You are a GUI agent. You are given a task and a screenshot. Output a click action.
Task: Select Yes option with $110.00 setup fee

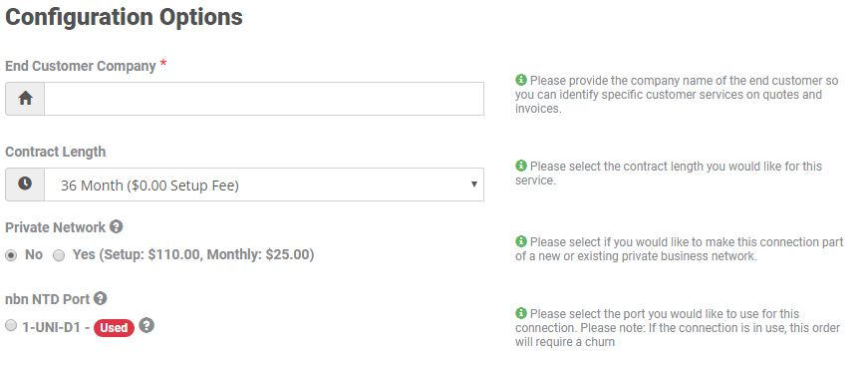(59, 255)
